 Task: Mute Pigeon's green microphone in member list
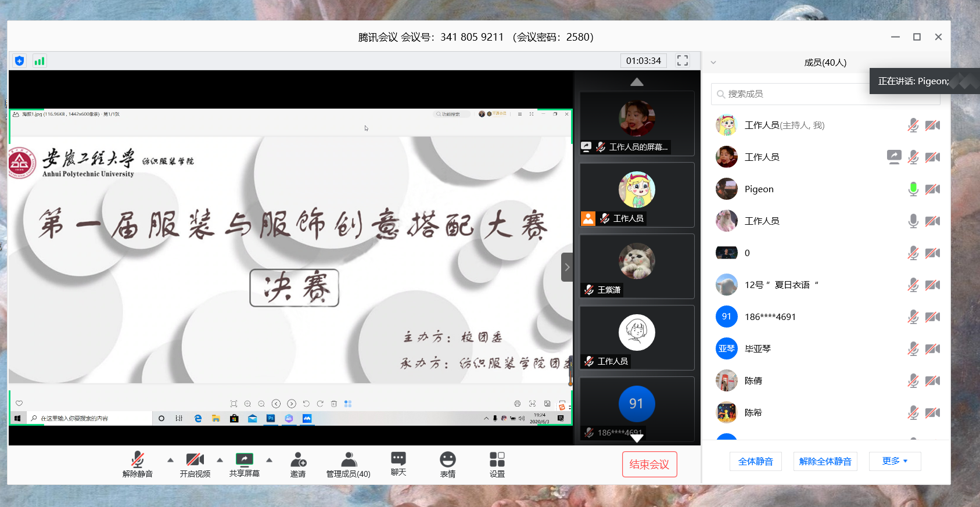pyautogui.click(x=913, y=189)
